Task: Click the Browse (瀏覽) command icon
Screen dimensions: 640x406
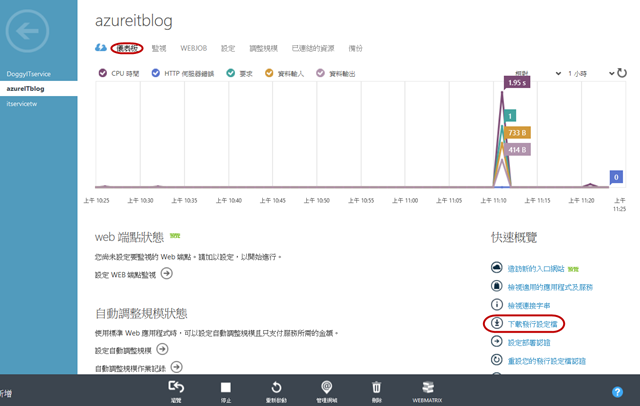Action: click(x=176, y=387)
